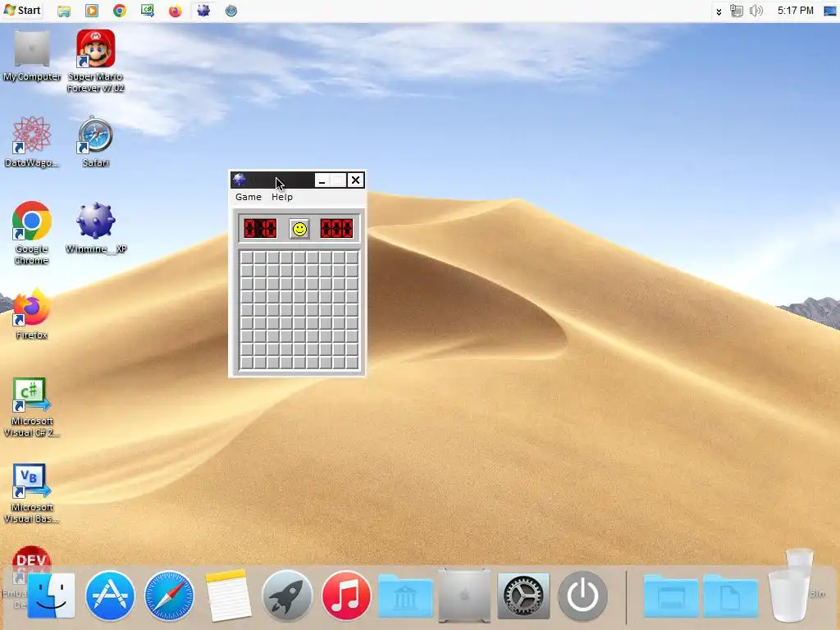Open the documents folder in the dock

pos(730,596)
